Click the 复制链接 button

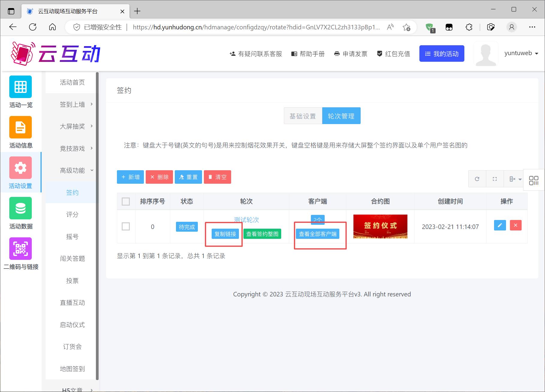(x=225, y=234)
